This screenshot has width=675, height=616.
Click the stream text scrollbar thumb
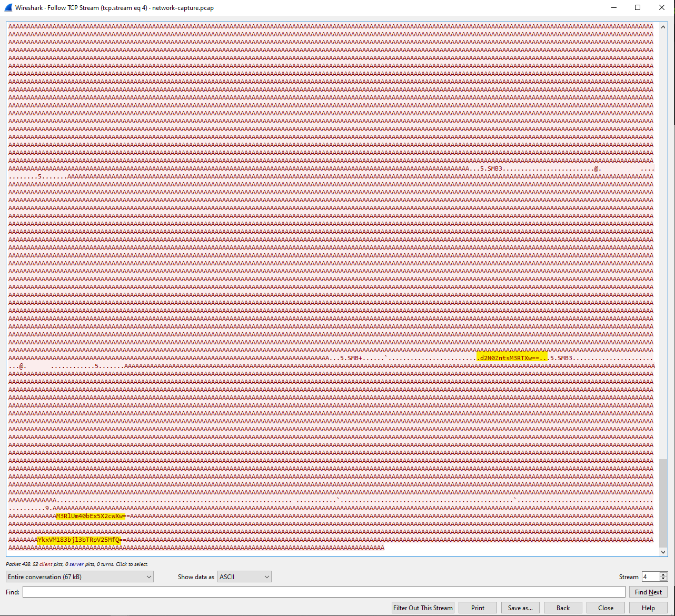point(663,503)
